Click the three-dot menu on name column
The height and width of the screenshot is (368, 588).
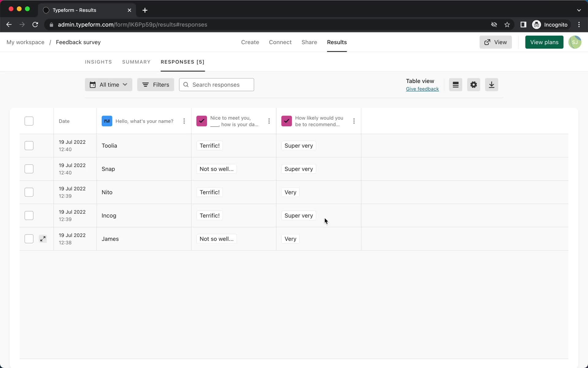click(184, 121)
